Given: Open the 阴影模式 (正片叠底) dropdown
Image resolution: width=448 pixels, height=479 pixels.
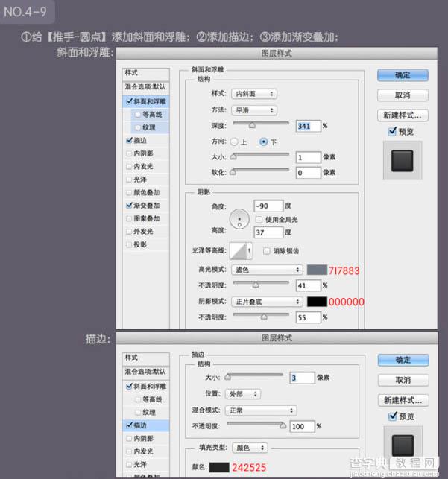Looking at the screenshot, I should tap(267, 302).
